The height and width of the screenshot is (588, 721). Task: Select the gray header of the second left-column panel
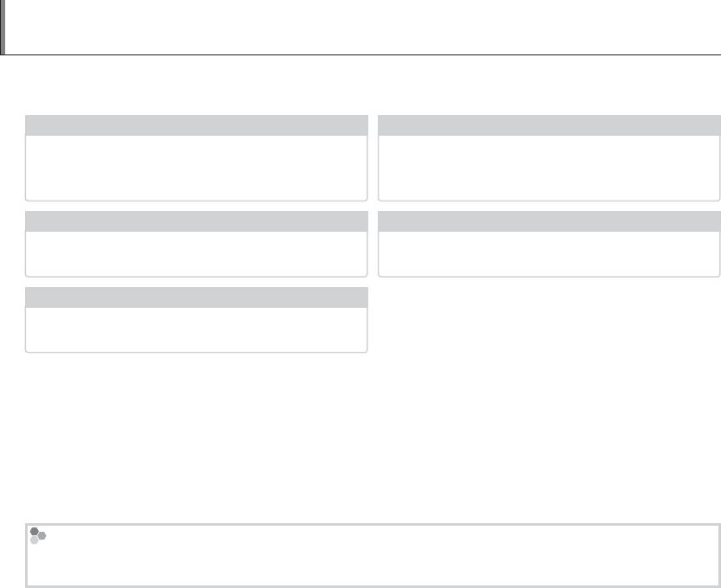click(196, 221)
